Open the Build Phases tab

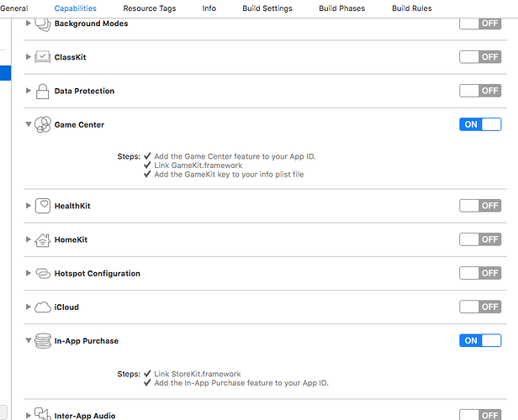pyautogui.click(x=342, y=8)
